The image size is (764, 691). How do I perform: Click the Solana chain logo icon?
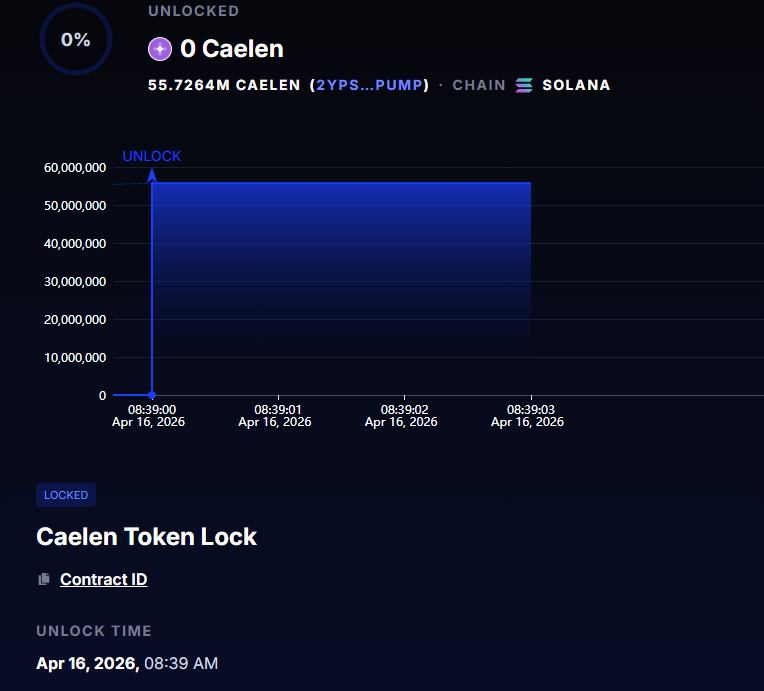click(524, 85)
